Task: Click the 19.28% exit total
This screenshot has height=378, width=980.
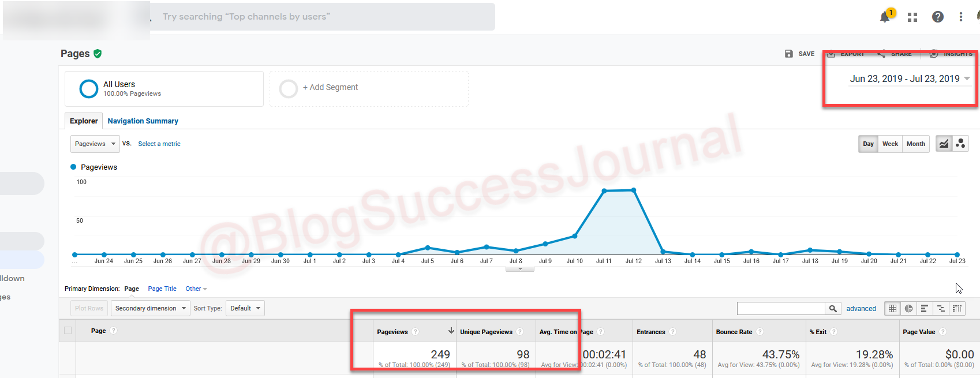Action: 874,354
